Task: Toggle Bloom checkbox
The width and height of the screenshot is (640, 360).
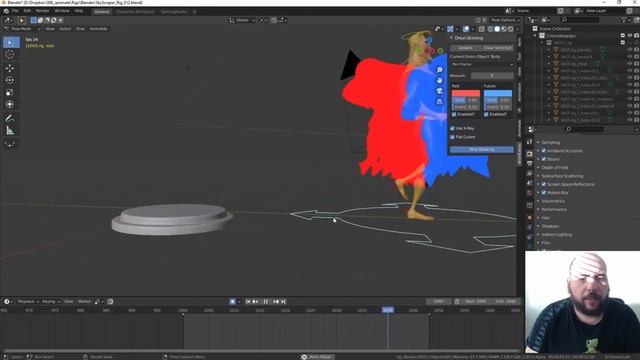Action: click(544, 159)
